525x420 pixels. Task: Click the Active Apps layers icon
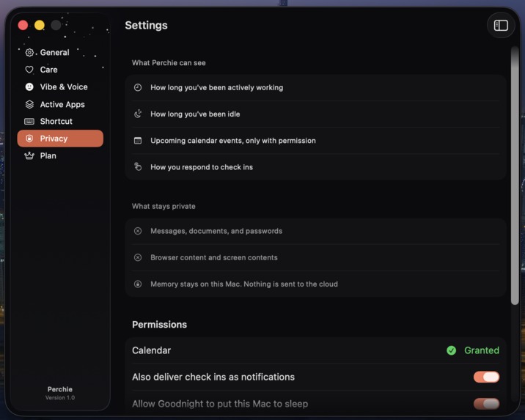(x=29, y=104)
